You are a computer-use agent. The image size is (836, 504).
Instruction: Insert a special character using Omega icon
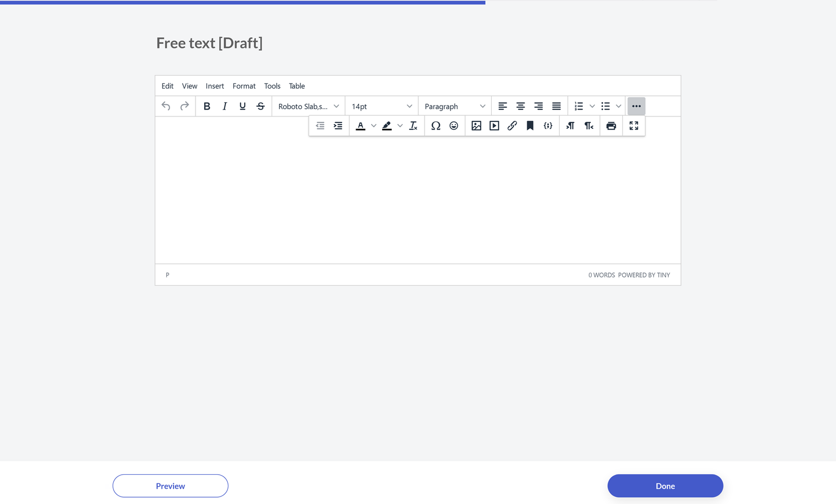click(x=435, y=126)
